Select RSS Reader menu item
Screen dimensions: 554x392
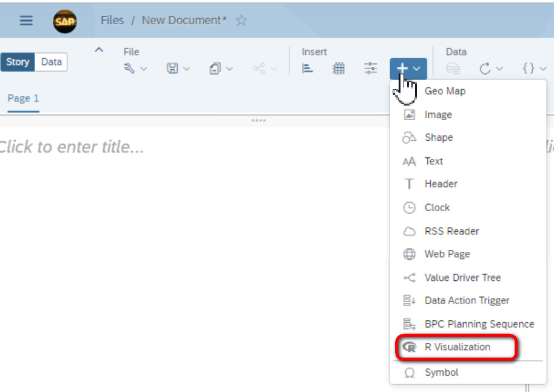468,231
